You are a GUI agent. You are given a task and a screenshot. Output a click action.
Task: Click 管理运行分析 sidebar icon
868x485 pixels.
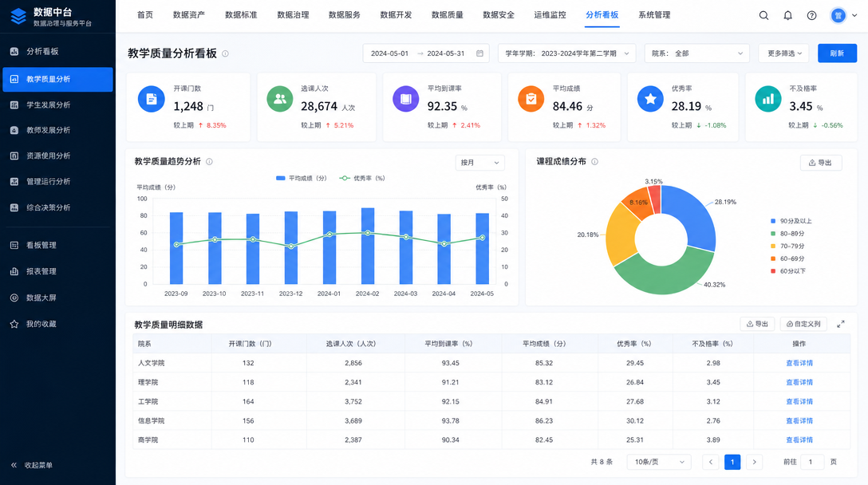click(14, 182)
